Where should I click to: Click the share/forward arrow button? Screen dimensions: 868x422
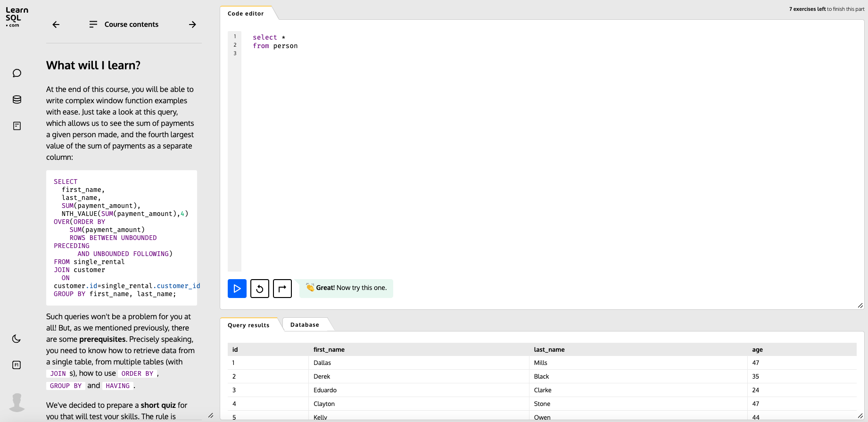tap(282, 289)
